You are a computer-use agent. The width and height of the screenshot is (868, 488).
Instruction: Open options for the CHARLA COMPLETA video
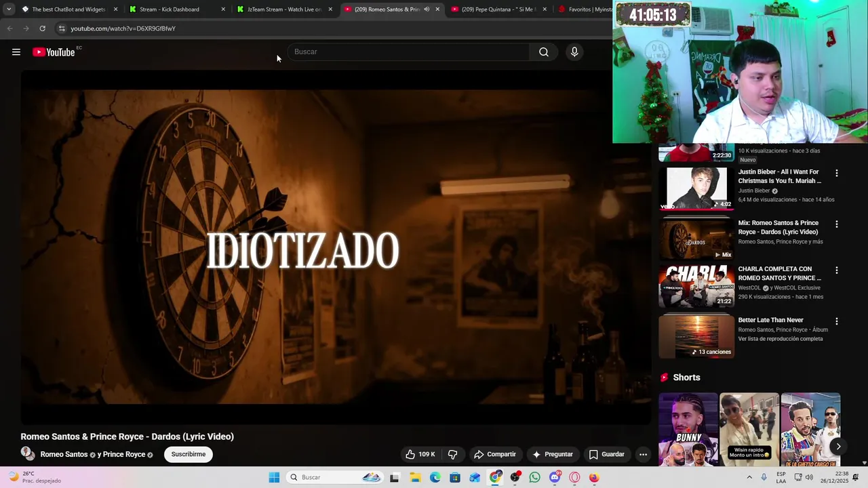point(836,270)
